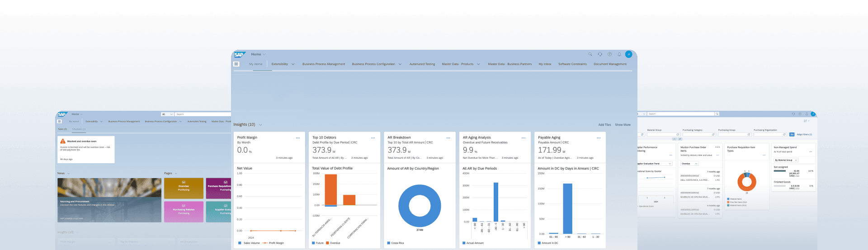Click the search field in the right window

[681, 114]
